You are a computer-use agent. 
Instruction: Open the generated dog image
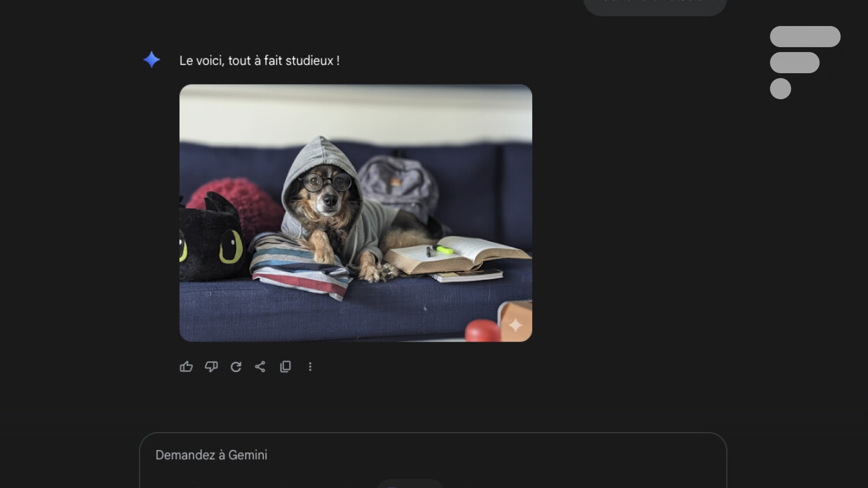point(356,213)
